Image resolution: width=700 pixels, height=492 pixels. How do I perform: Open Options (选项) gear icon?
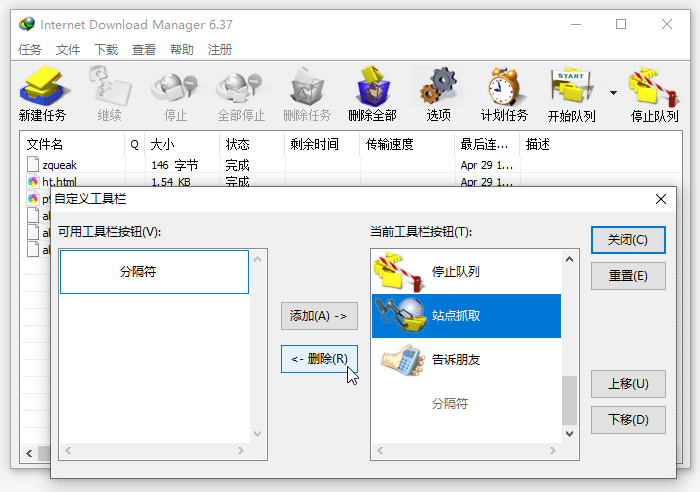point(438,85)
